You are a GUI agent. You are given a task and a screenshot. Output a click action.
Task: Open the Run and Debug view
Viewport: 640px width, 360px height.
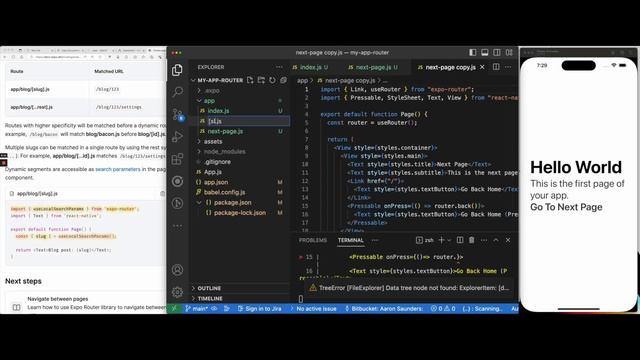[177, 136]
